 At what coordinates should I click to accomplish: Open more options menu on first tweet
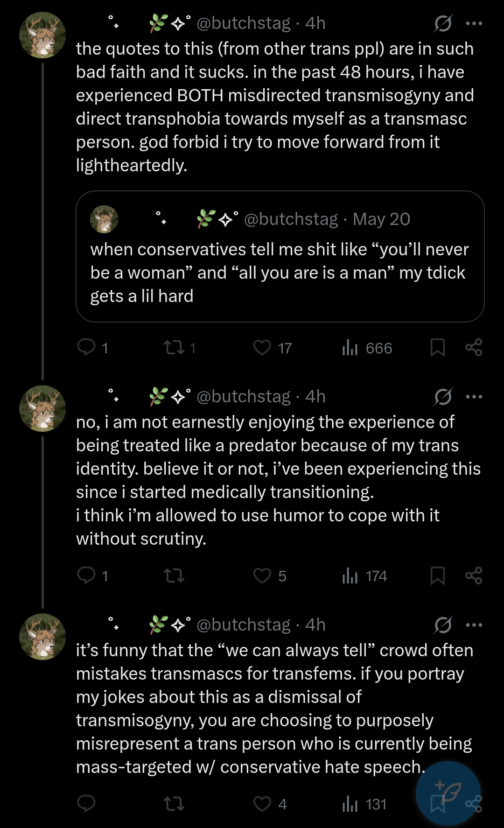pos(474,23)
